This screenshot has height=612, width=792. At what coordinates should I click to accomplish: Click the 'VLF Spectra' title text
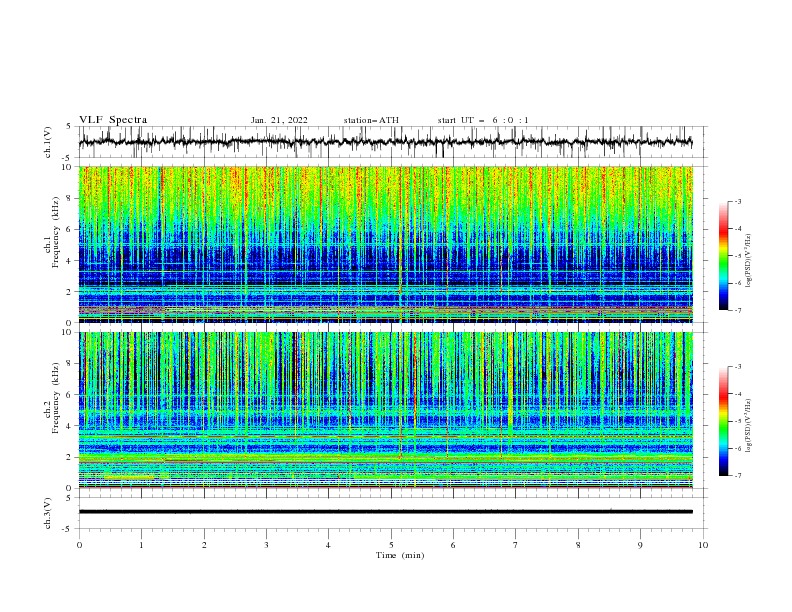click(113, 120)
